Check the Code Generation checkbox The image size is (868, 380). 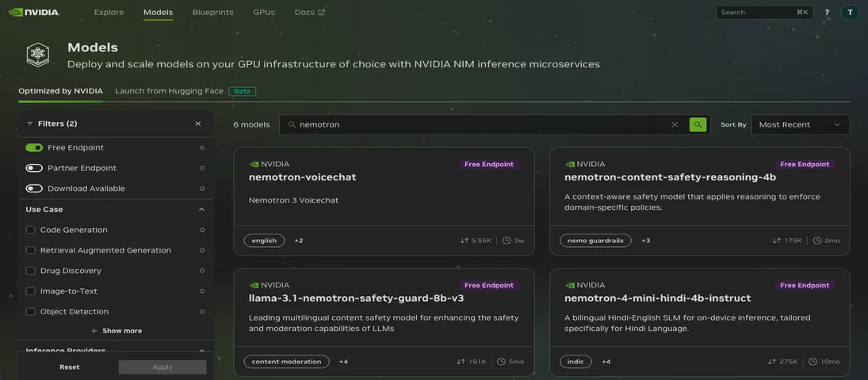pos(30,230)
